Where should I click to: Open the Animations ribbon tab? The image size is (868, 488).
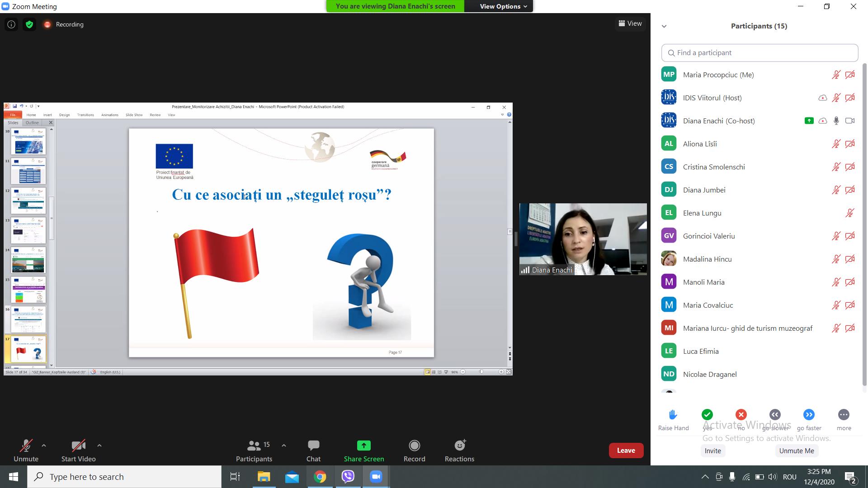coord(110,115)
